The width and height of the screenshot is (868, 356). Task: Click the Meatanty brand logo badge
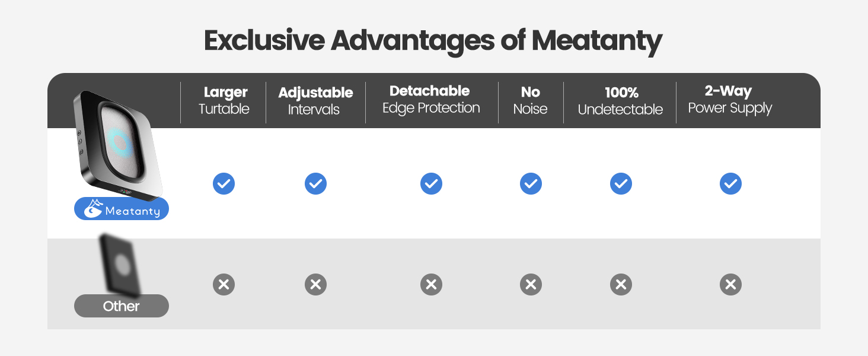click(x=122, y=209)
